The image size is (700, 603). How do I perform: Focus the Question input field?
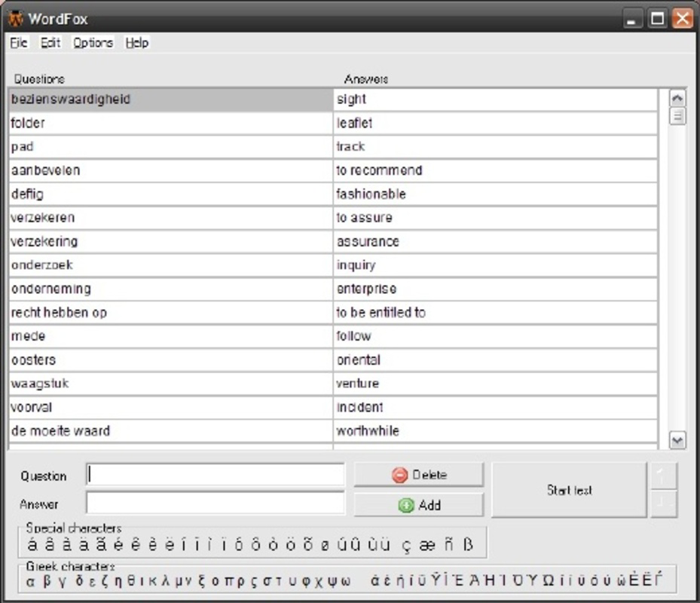click(x=216, y=474)
